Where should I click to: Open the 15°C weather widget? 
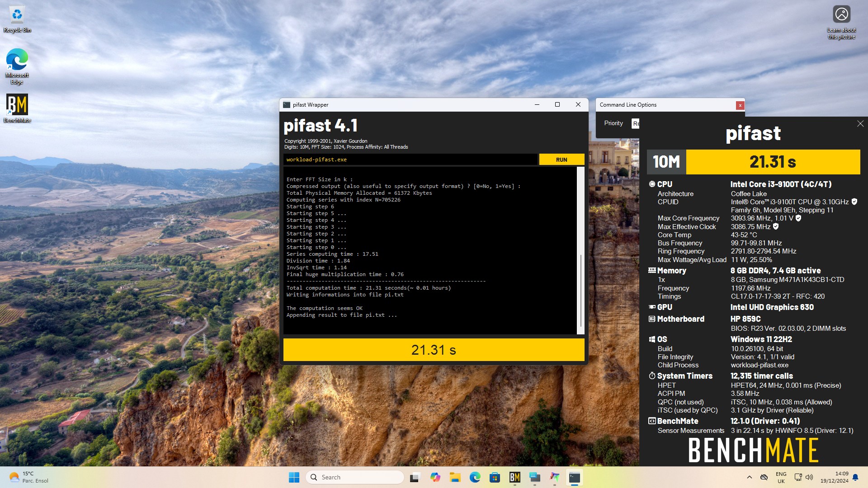tap(29, 477)
